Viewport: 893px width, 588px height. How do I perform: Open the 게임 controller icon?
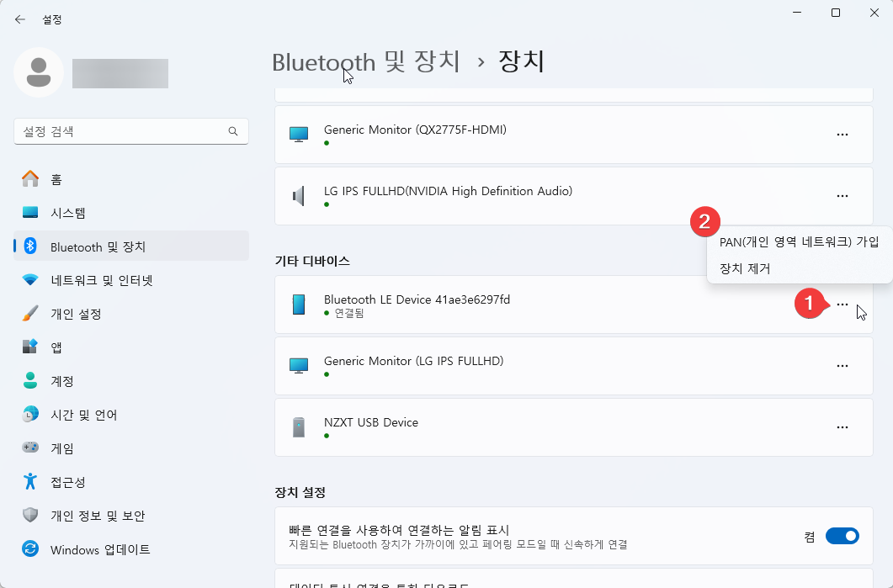(29, 448)
